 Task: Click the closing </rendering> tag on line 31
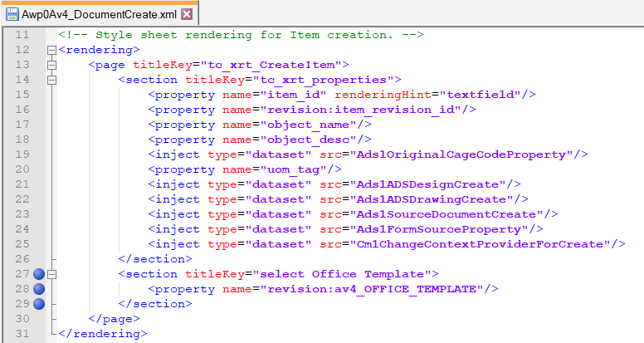pos(98,334)
